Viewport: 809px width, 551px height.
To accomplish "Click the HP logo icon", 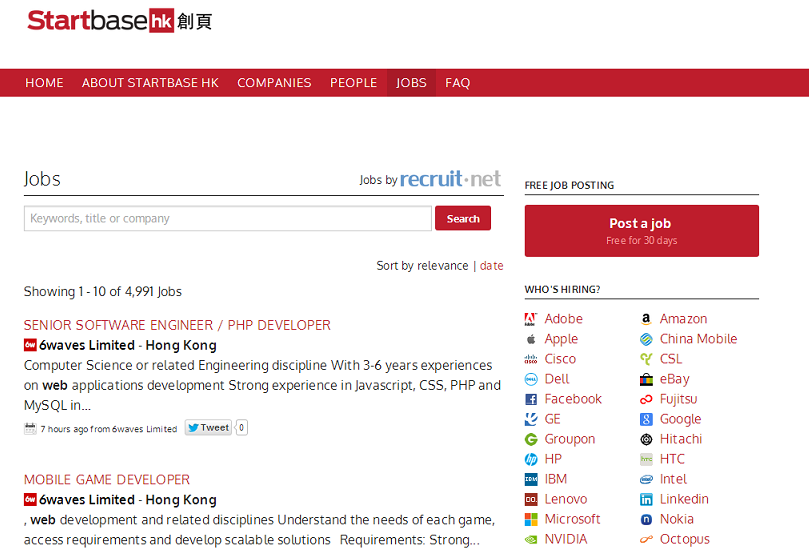I will (530, 459).
